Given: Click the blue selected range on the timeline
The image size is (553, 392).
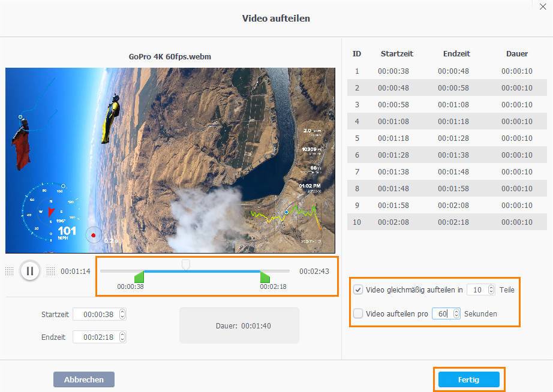Looking at the screenshot, I should pos(202,271).
